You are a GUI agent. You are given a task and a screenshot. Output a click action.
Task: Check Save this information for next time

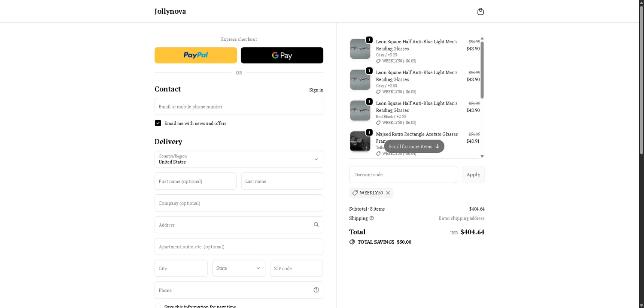(x=158, y=306)
